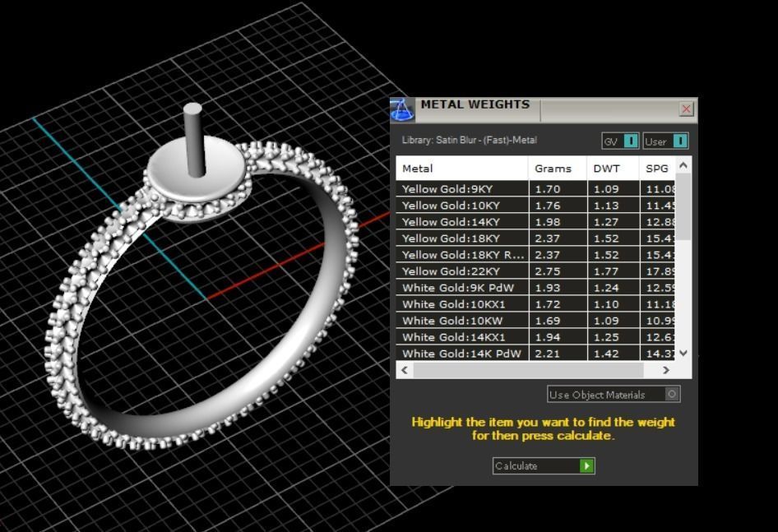778x532 pixels.
Task: Toggle Use Object Materials option
Action: point(614,395)
